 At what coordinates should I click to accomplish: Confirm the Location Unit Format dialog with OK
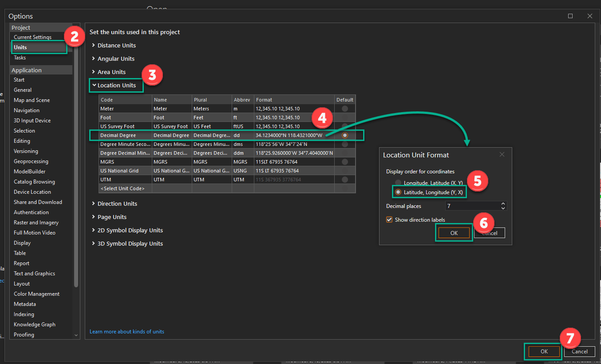click(454, 232)
